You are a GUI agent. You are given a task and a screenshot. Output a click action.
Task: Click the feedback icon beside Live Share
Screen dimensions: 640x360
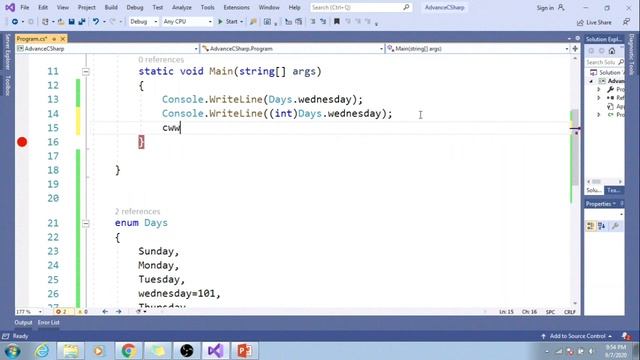(x=627, y=22)
